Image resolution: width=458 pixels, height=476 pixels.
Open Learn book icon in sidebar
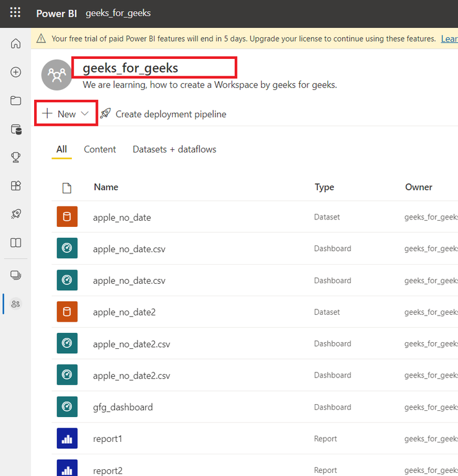pyautogui.click(x=15, y=243)
